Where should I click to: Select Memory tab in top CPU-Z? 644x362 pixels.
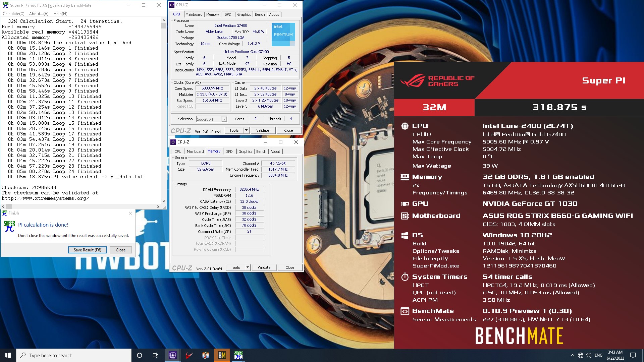pyautogui.click(x=213, y=14)
